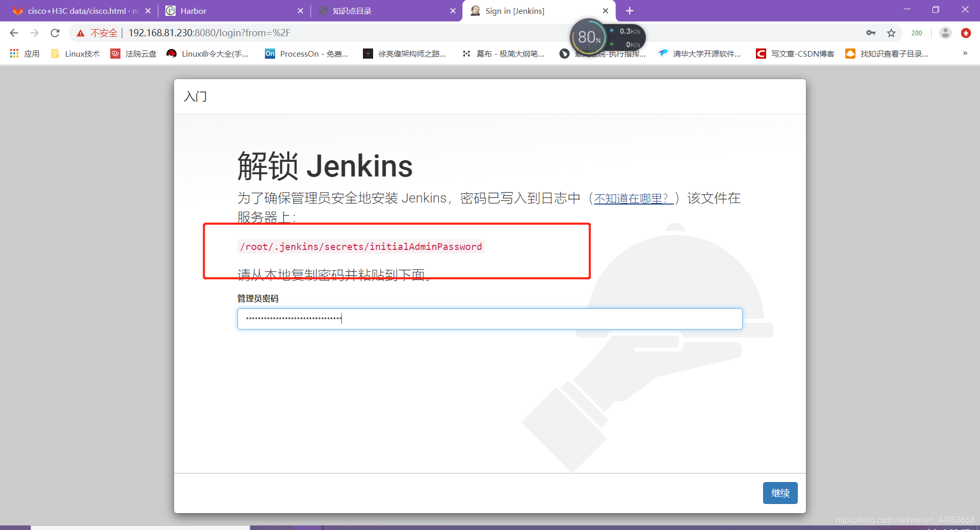
Task: Close the 知识点目录 tab
Action: [x=453, y=11]
